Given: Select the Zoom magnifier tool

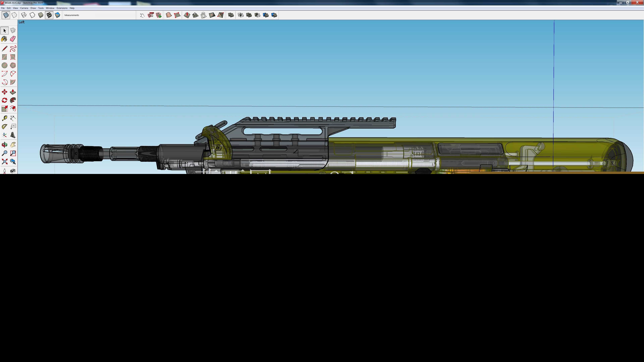Looking at the screenshot, I should [x=5, y=153].
